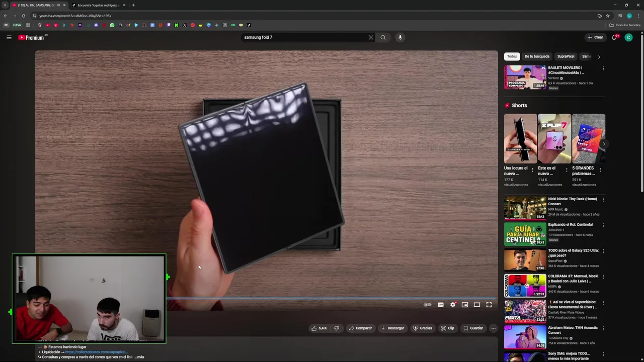This screenshot has width=644, height=362.
Task: Open the WhatsApp bookmark
Action: coord(112,25)
